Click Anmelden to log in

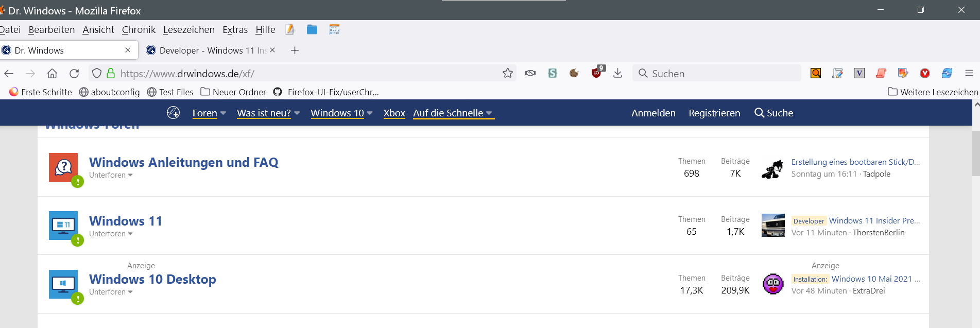coord(654,113)
